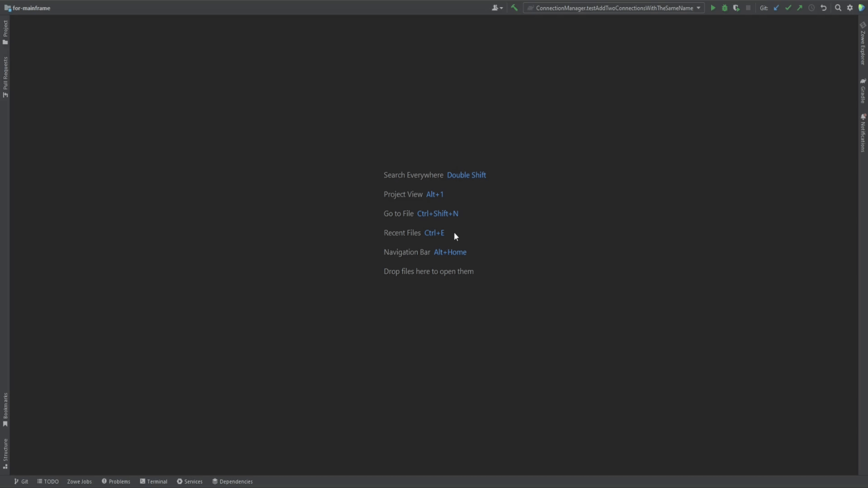Open the Terminal tab
868x488 pixels.
tap(154, 481)
